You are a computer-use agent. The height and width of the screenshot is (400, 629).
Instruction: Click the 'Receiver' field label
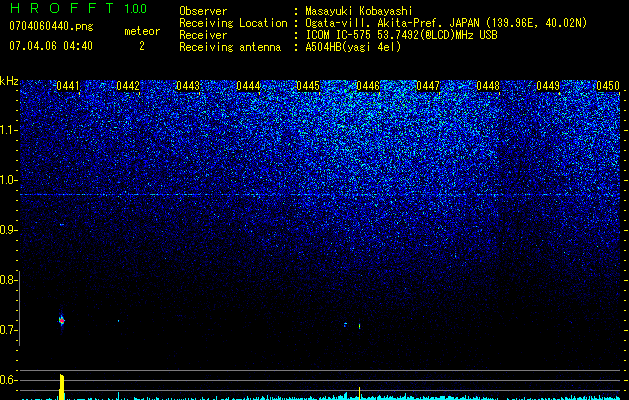coord(203,35)
